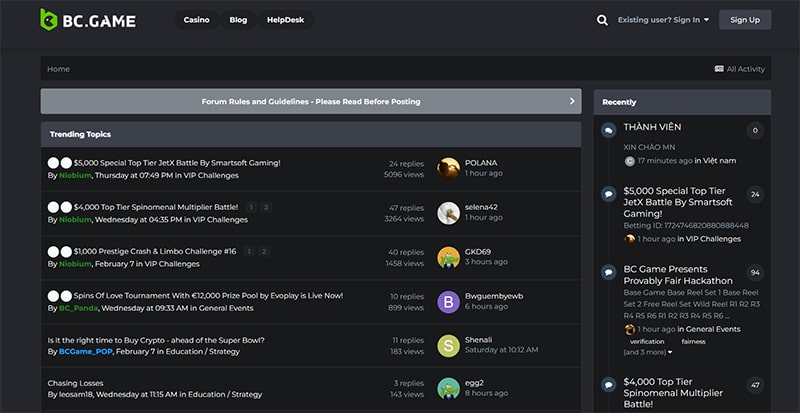The width and height of the screenshot is (800, 413).
Task: Open Shenali's S avatar
Action: [448, 346]
